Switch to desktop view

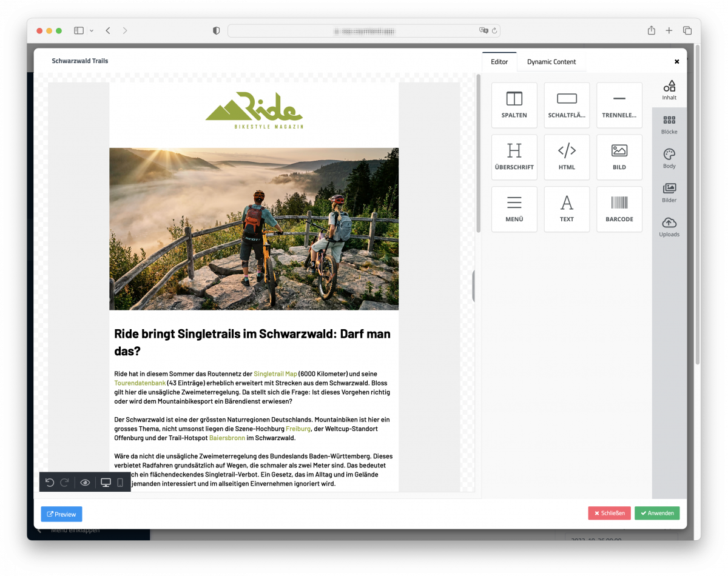(106, 483)
